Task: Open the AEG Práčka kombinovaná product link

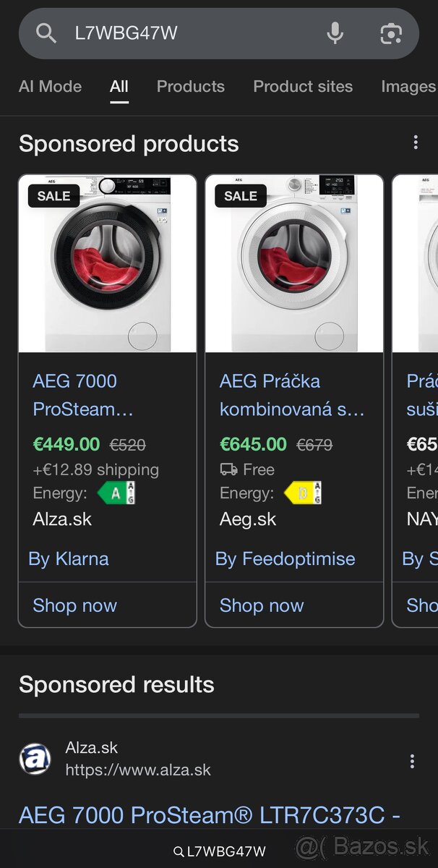Action: [x=291, y=395]
